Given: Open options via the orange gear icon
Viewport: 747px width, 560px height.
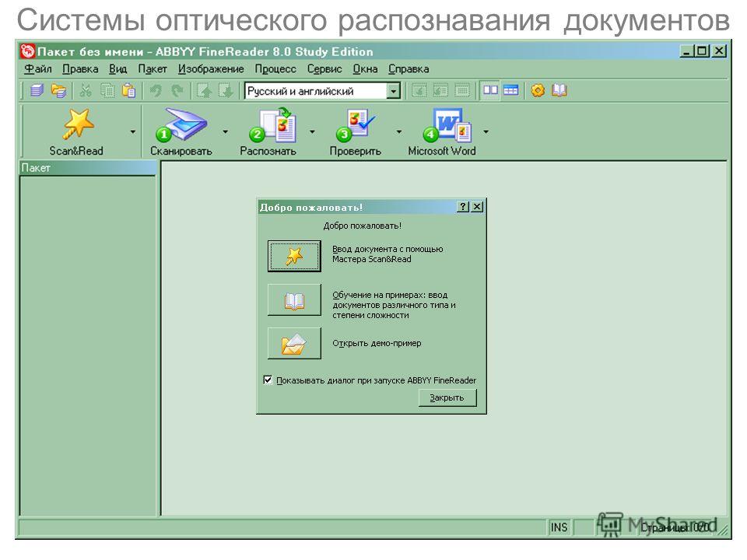Looking at the screenshot, I should [538, 90].
